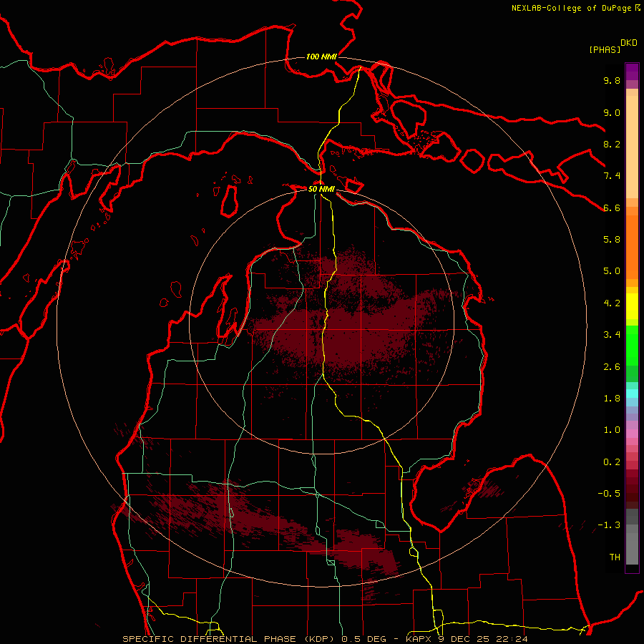
Task: Select the 3.4 legend value
Action: pos(612,335)
